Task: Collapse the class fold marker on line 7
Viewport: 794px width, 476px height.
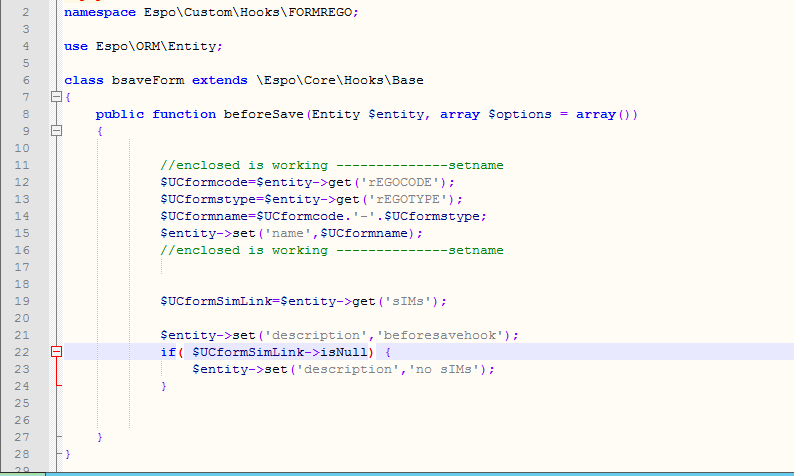Action: coord(56,97)
